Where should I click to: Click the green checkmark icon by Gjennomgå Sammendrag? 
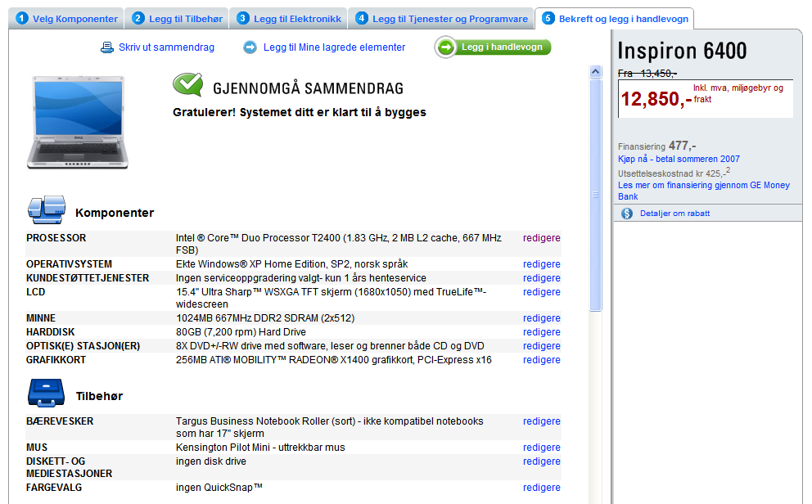pyautogui.click(x=187, y=84)
